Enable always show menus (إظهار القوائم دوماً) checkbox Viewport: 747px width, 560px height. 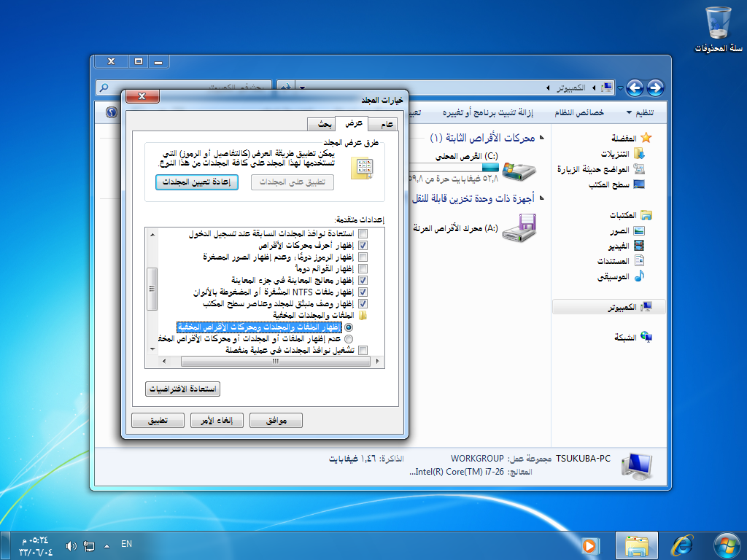[363, 268]
